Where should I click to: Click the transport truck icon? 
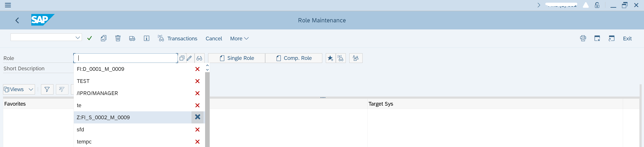[132, 38]
